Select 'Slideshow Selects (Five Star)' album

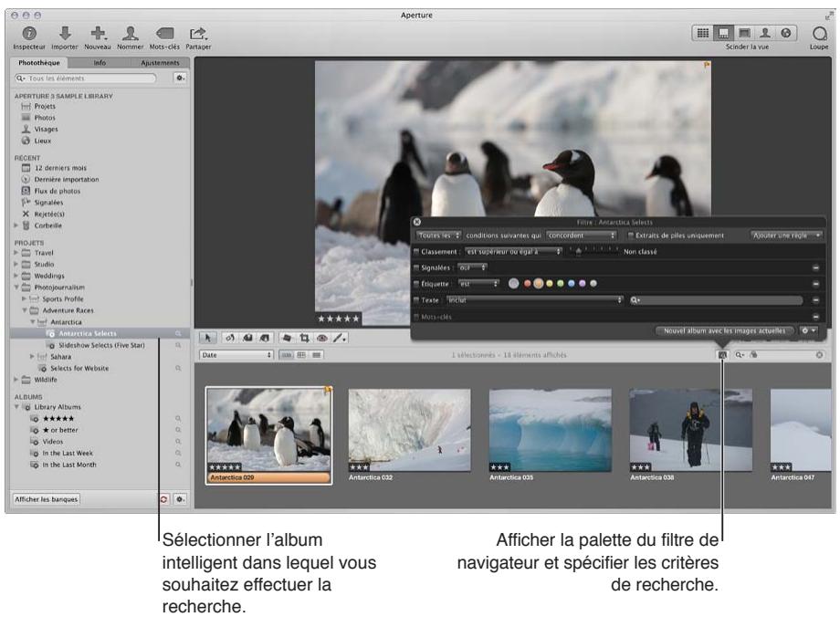click(101, 345)
